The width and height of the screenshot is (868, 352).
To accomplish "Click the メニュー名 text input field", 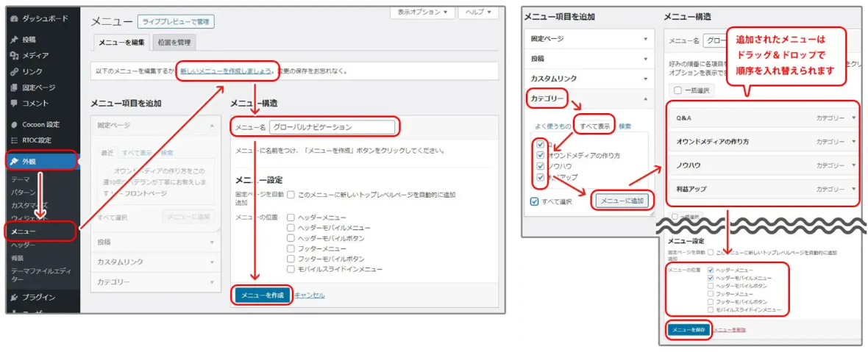I will [332, 127].
